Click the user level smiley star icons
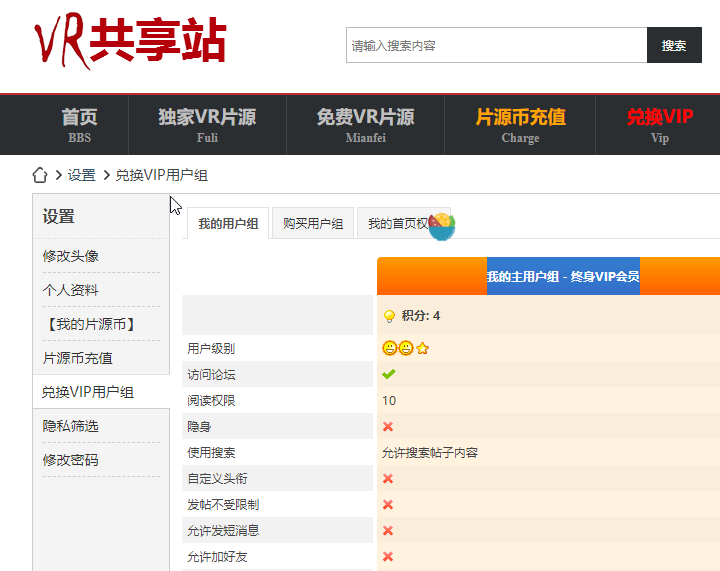Screen dimensions: 720x571 click(405, 348)
